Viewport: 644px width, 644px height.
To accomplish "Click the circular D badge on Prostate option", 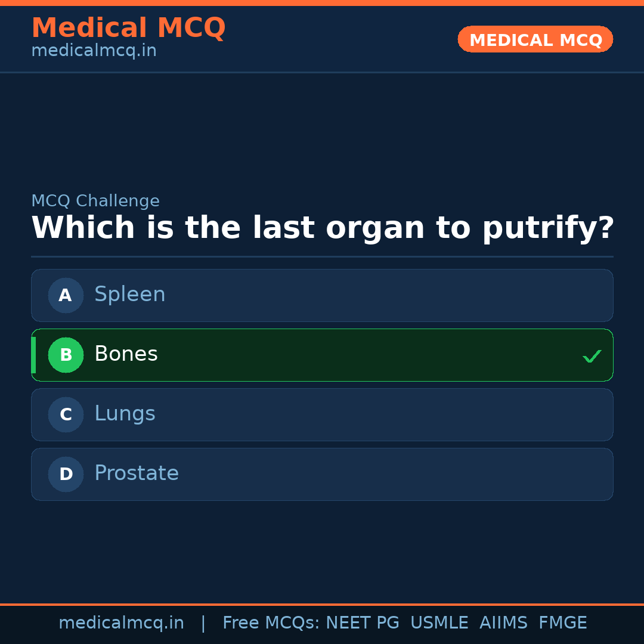I will 66,474.
